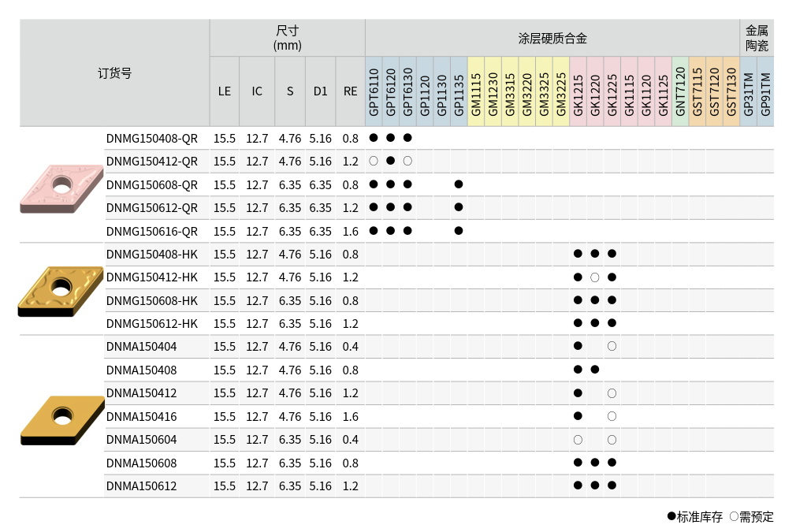The image size is (796, 532).
Task: Click the 订货号 column header cell
Action: pos(114,73)
